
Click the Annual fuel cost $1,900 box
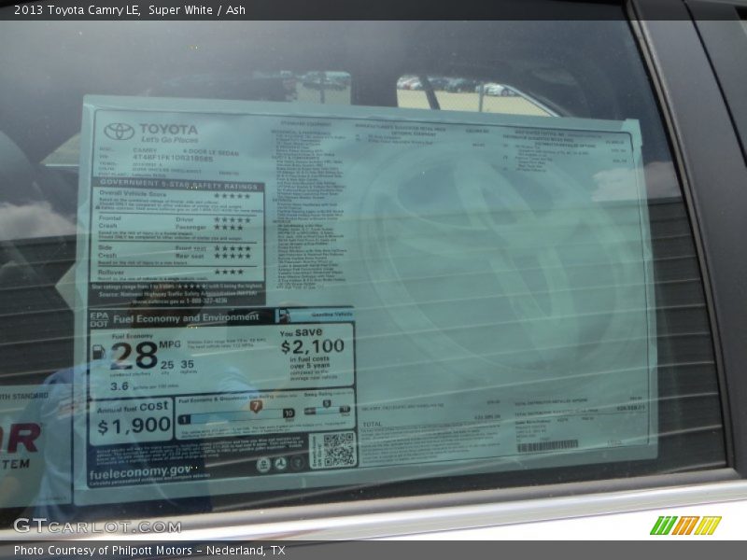132,420
